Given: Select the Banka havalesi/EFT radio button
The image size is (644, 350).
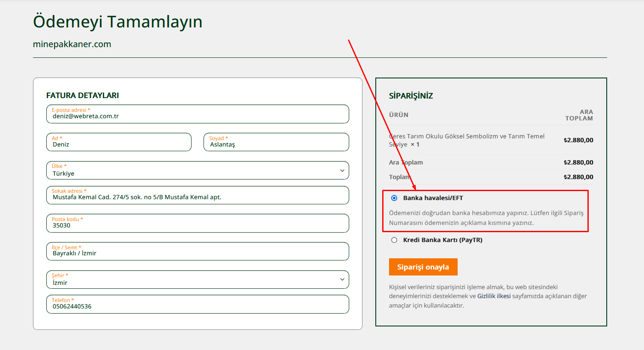Looking at the screenshot, I should point(394,198).
